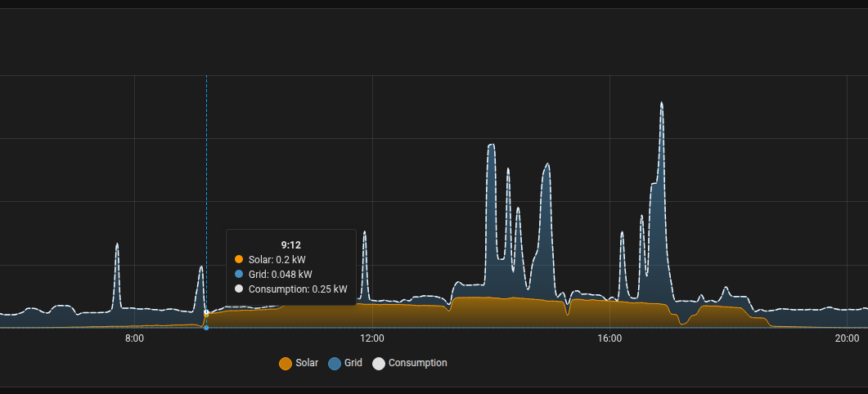
Task: Click the 20:00 time axis label
Action: coord(847,338)
